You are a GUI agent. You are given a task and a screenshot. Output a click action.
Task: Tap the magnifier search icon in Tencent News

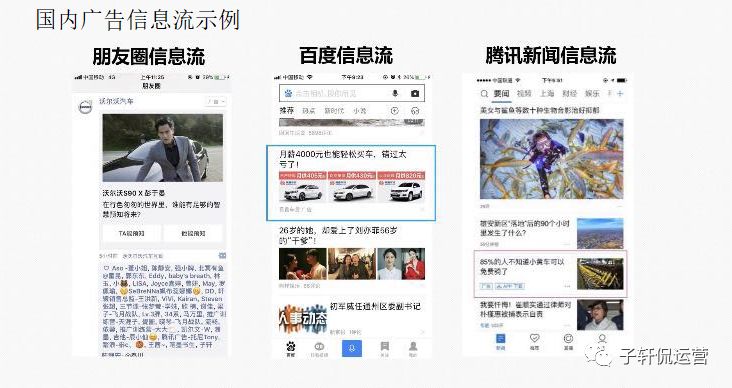[x=484, y=94]
